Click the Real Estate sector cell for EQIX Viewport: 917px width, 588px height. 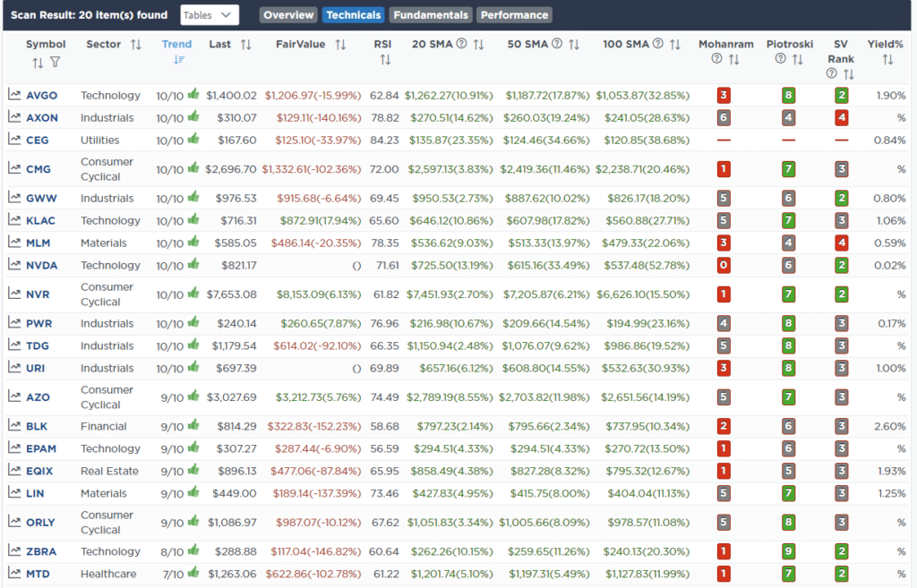[x=109, y=471]
